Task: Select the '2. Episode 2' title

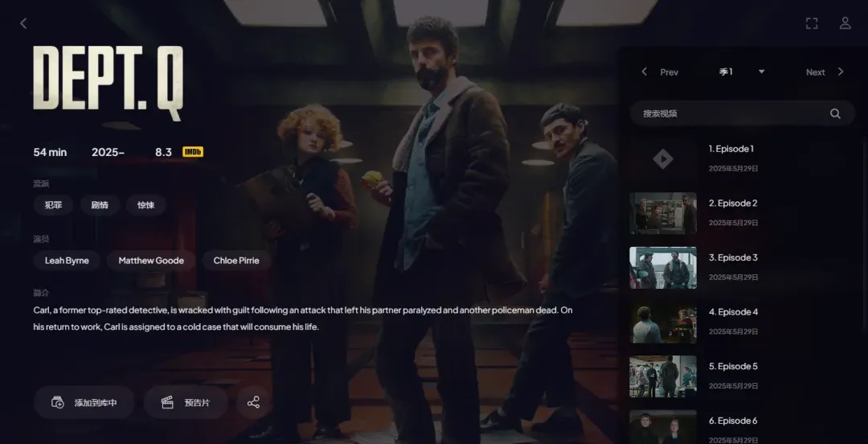Action: 733,203
